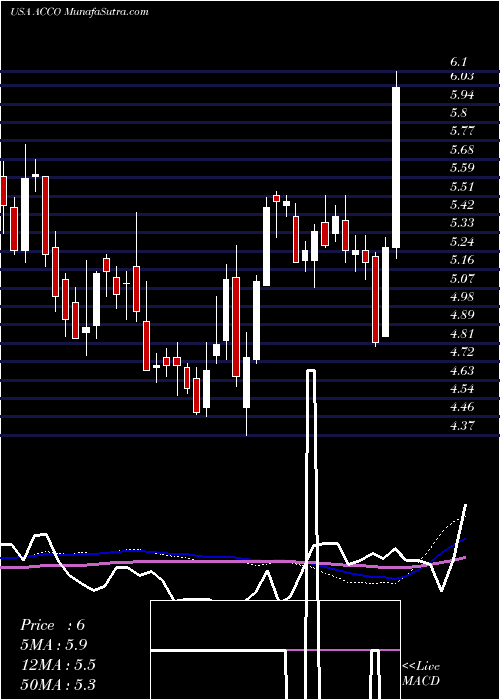Click the USA ACCO MunafaSutra.com title text
Image resolution: width=500 pixels, height=700 pixels.
tap(79, 12)
